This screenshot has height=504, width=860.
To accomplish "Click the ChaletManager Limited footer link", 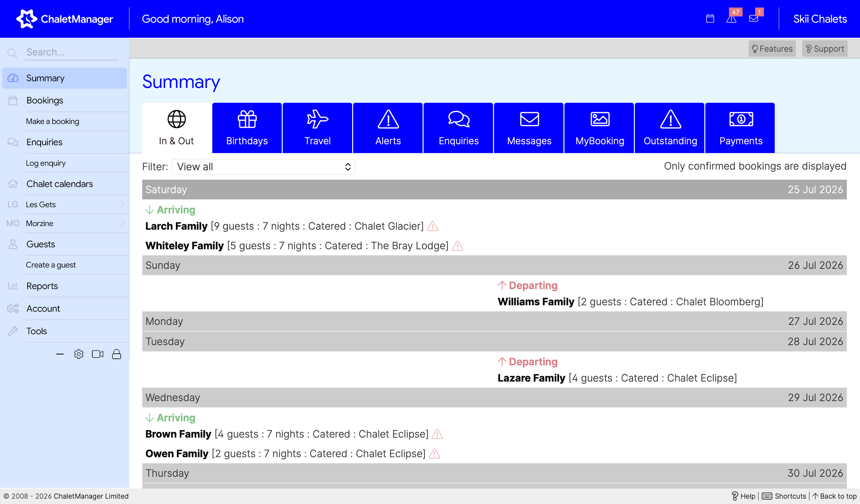I will (x=91, y=496).
